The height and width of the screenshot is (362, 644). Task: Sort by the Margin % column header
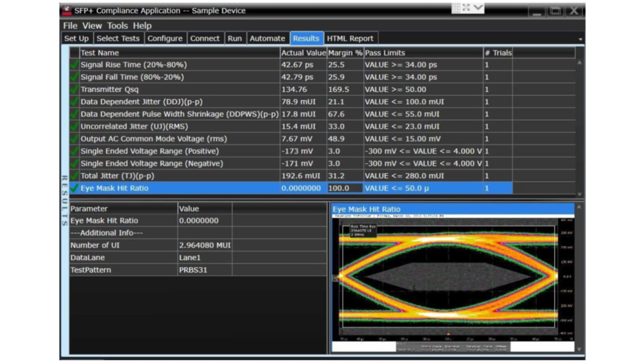[345, 53]
